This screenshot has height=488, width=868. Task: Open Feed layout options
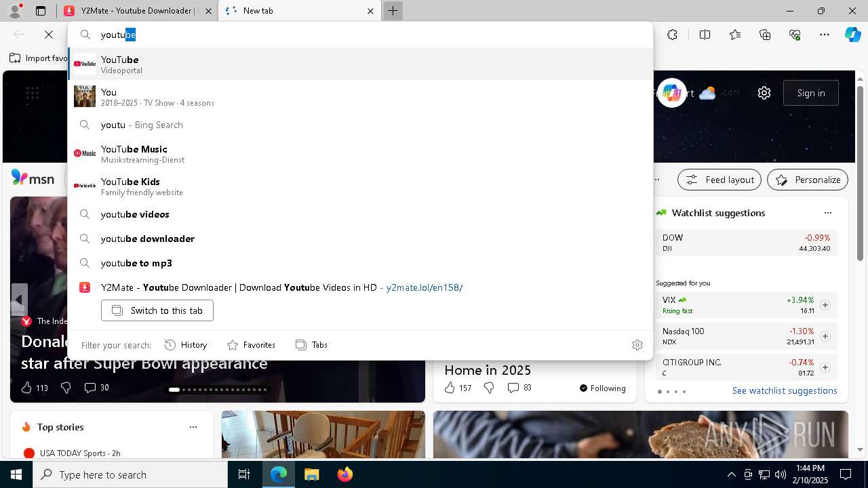pos(719,180)
